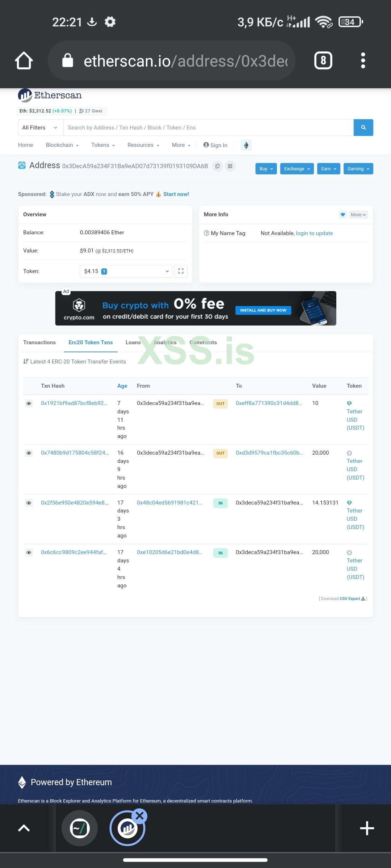This screenshot has width=391, height=868.
Task: Show the address QR code icon
Action: coord(230,166)
